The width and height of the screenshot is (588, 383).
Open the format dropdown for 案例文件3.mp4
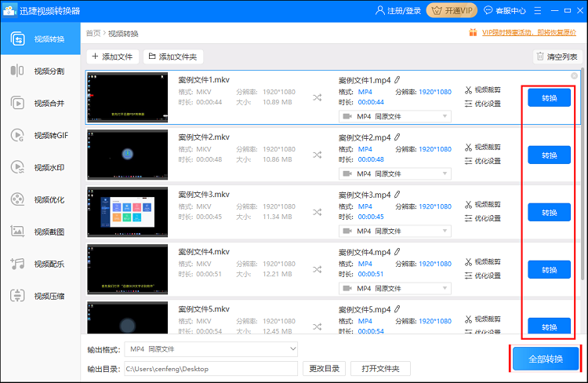pos(395,231)
